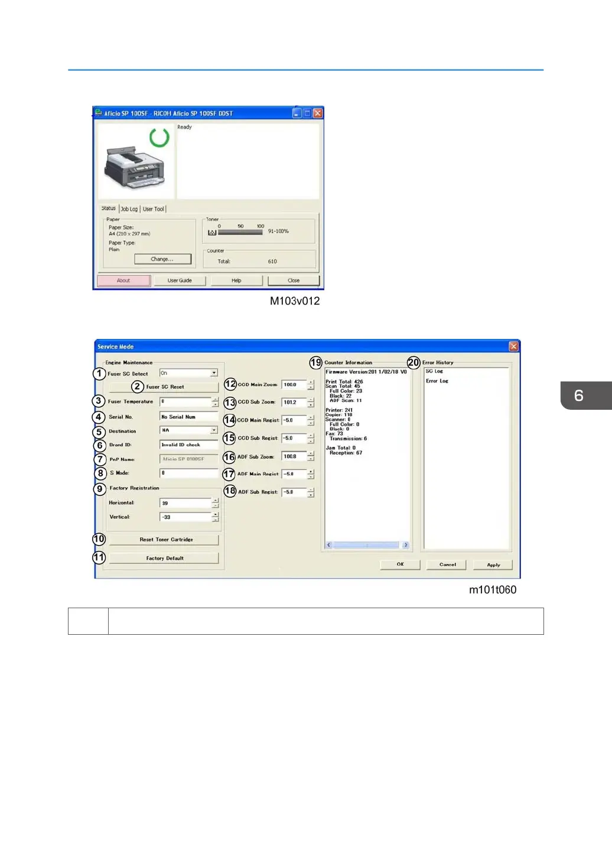Click the CCD Sub Zoom spinner arrows

tap(311, 403)
